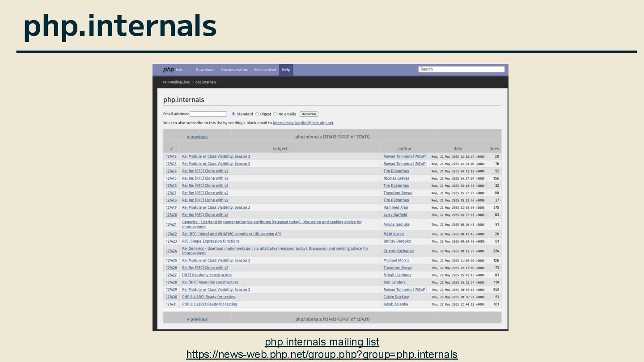
Task: Click the php.internals page heading
Action: pyautogui.click(x=184, y=100)
